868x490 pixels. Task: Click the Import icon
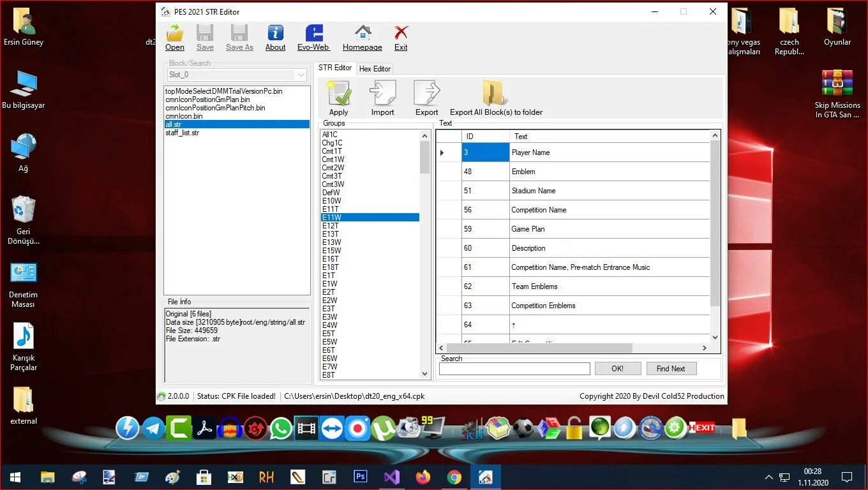pyautogui.click(x=383, y=98)
